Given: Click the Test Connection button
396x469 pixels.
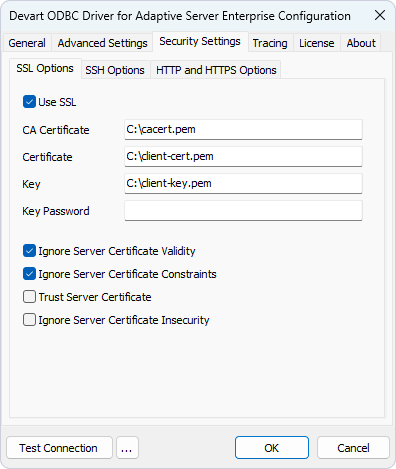Looking at the screenshot, I should (x=59, y=448).
